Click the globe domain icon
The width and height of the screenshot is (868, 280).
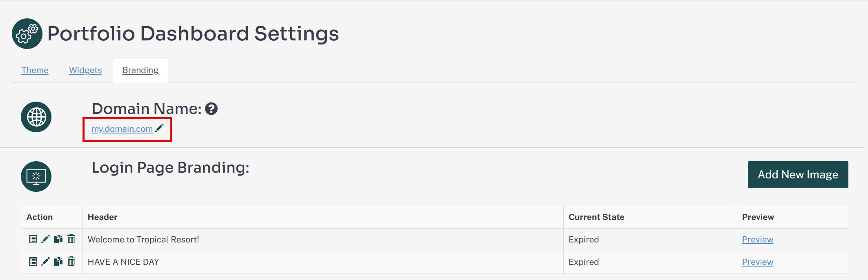(36, 117)
